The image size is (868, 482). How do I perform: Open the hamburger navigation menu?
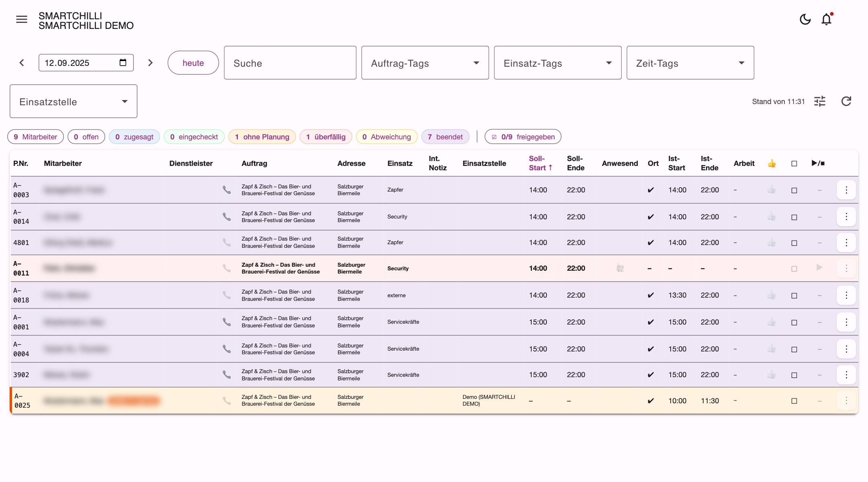[22, 19]
